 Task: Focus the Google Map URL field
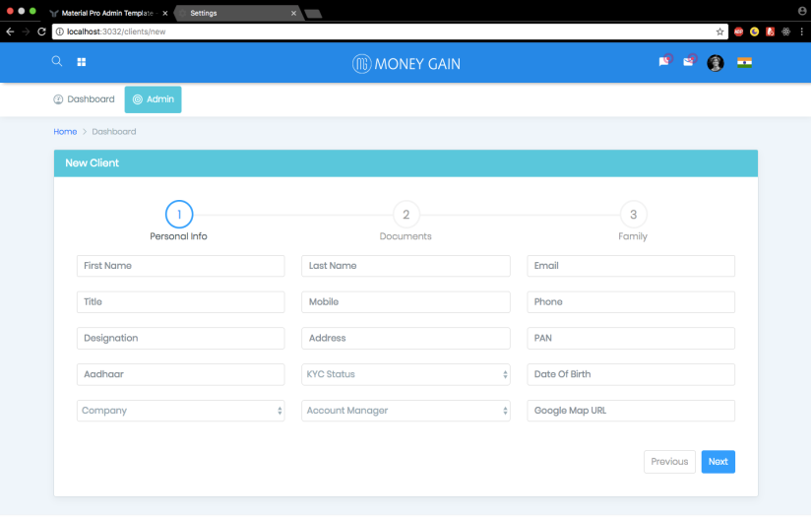[631, 411]
